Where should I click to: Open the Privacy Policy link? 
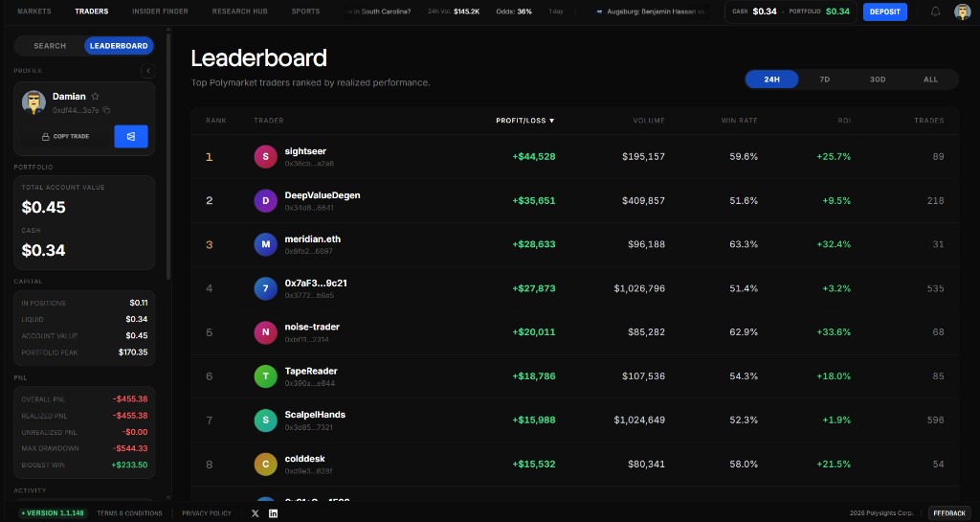click(x=207, y=513)
